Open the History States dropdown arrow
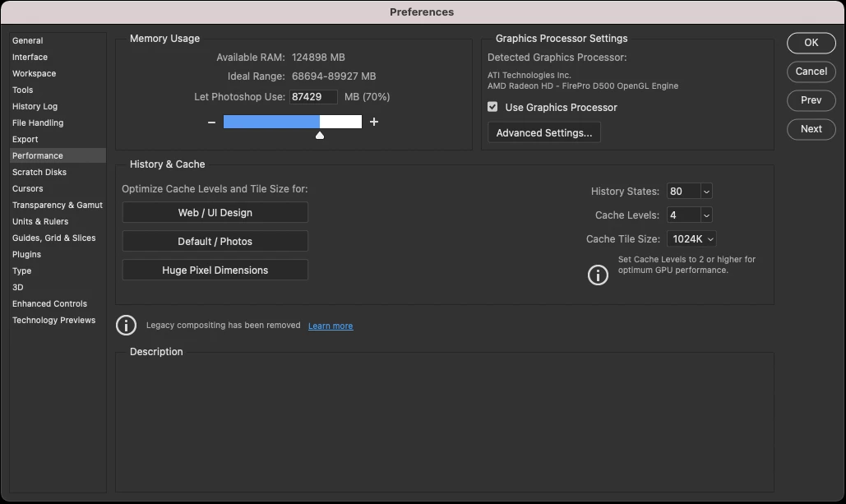 (x=706, y=192)
